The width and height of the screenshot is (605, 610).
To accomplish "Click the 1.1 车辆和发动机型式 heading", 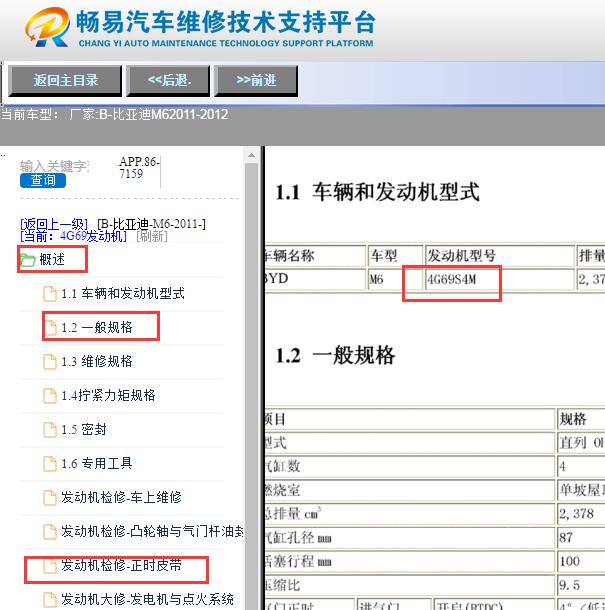I will coord(377,193).
